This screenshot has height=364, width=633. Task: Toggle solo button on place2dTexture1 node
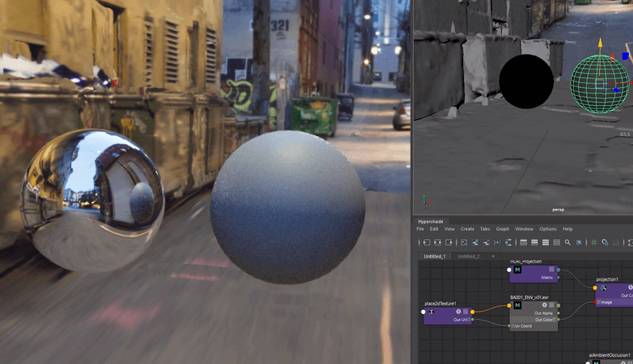(x=458, y=312)
